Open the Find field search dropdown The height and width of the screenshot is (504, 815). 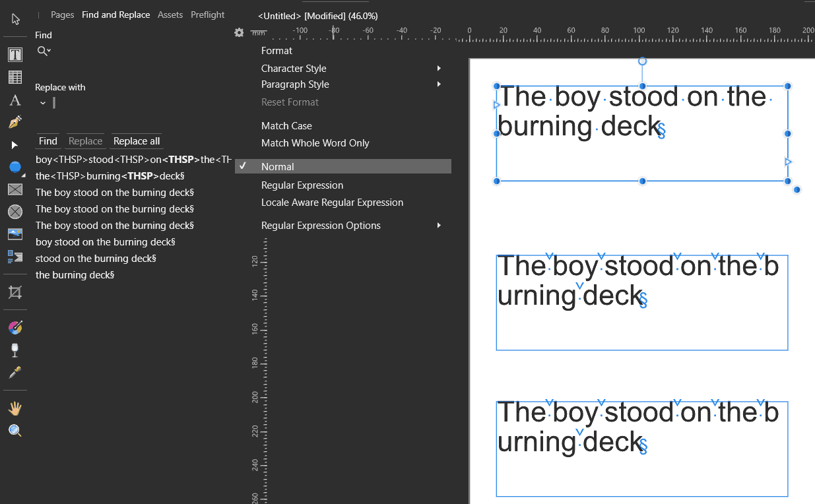point(44,51)
